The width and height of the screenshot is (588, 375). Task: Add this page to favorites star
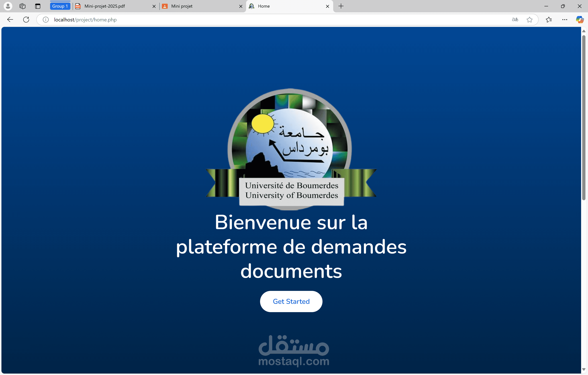coord(529,20)
